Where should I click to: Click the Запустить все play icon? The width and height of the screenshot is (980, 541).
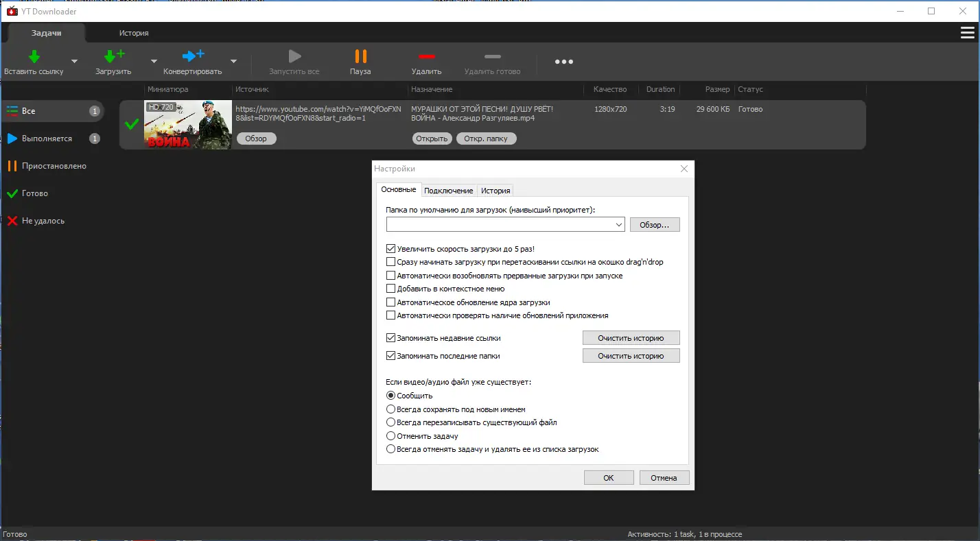pos(294,58)
